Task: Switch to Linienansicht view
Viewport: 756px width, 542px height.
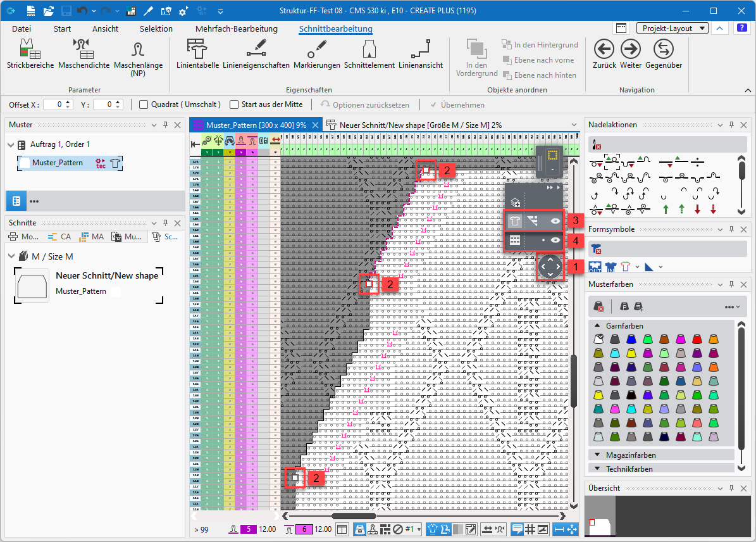Action: click(x=420, y=50)
